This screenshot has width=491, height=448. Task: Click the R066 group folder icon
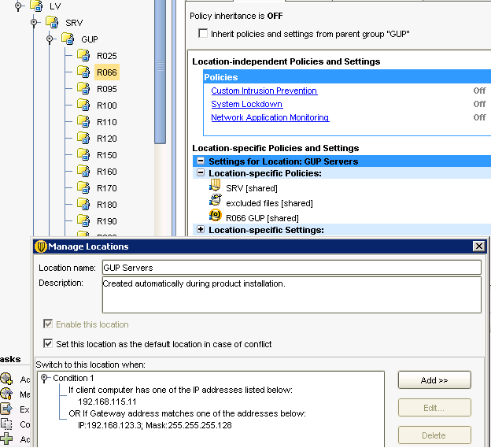click(x=83, y=72)
